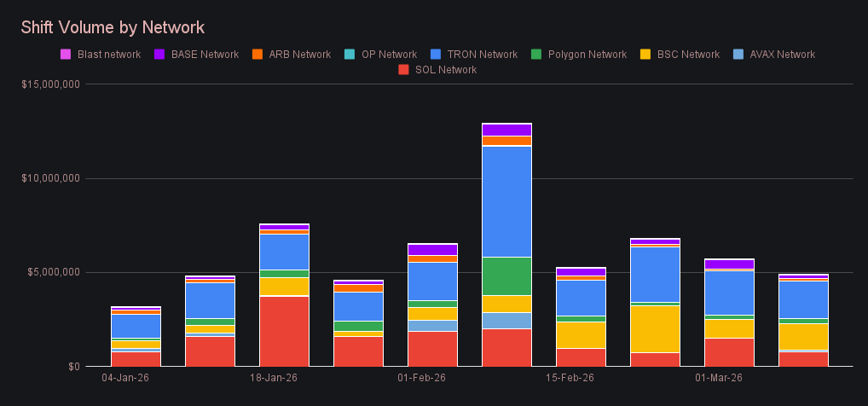Click the purple BASE segment atop tallest bar
The height and width of the screenshot is (406, 868).
coord(506,130)
